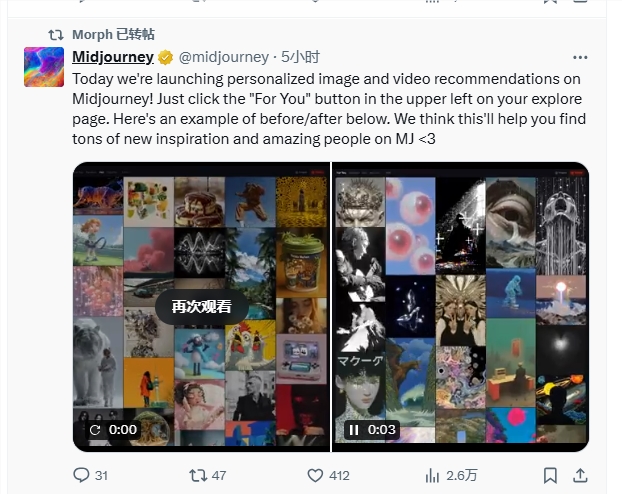Repost this Midjourney tweet

pos(197,475)
